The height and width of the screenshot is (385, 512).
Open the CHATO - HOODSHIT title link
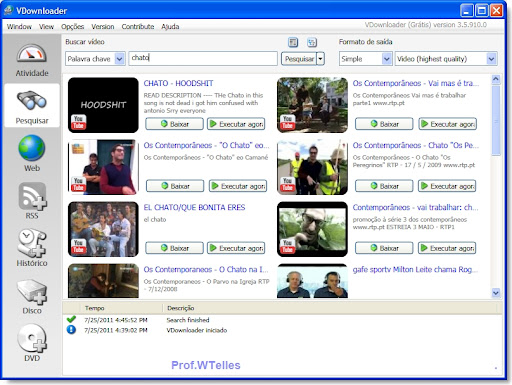[178, 83]
